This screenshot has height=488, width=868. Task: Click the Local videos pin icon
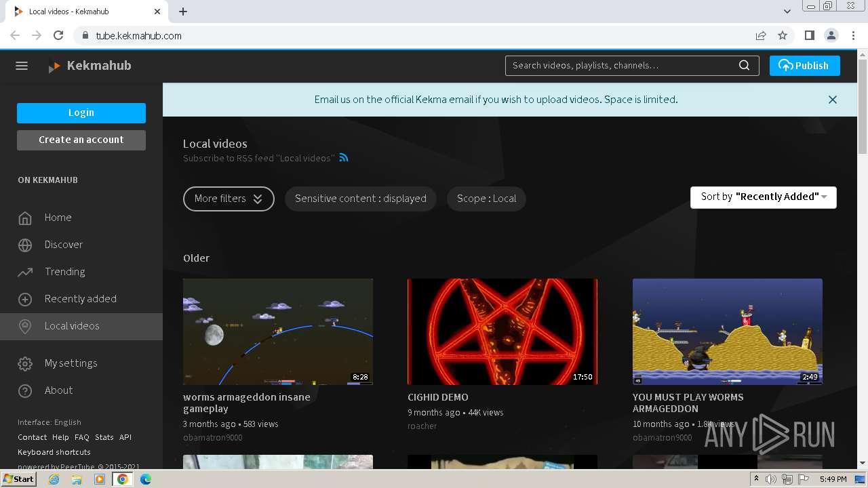[x=25, y=327]
